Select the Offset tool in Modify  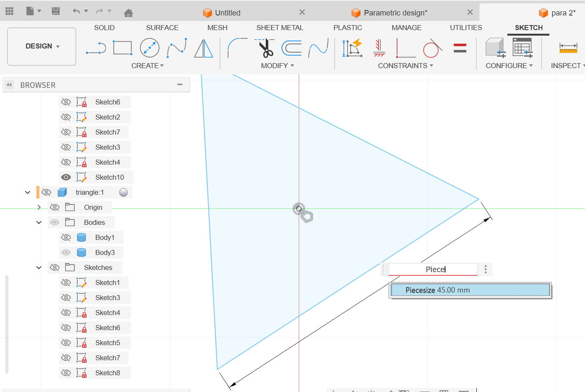292,48
